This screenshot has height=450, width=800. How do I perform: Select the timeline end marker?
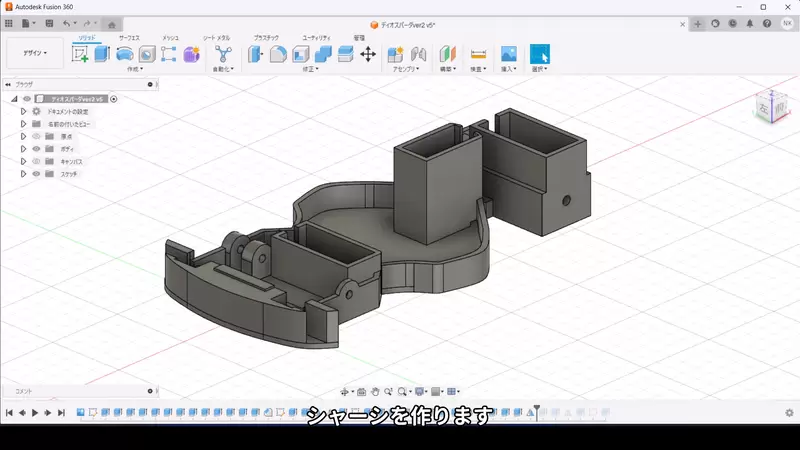pos(536,412)
